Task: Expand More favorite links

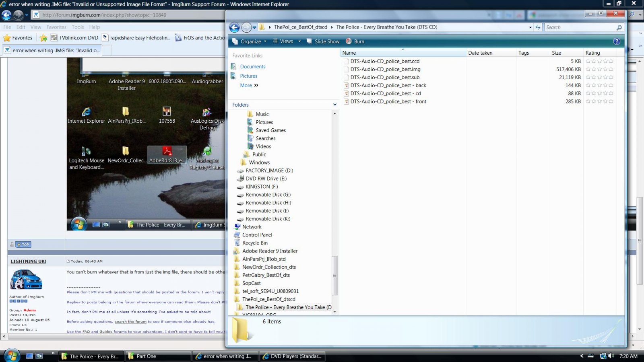Action: tap(249, 85)
